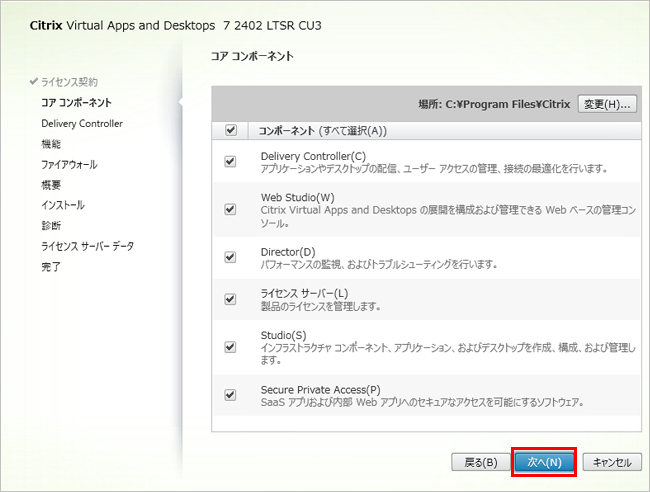Uncheck the Web Studio(W) component
The width and height of the screenshot is (650, 492).
click(x=231, y=209)
